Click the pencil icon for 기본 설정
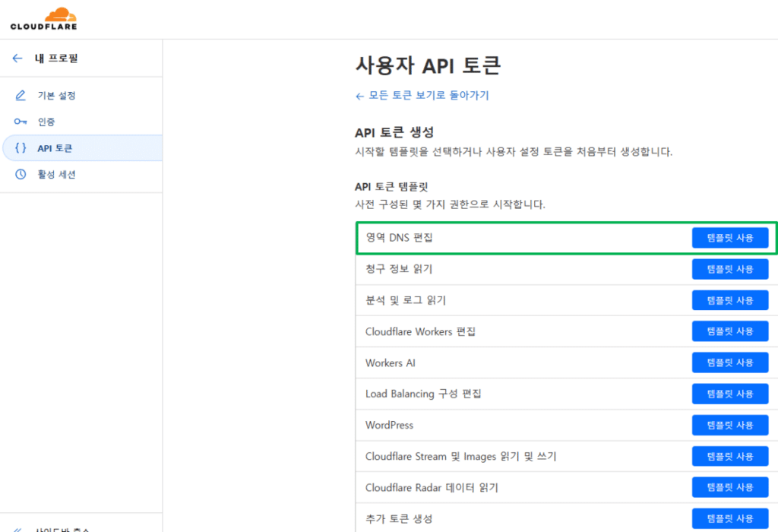The width and height of the screenshot is (778, 532). pos(21,95)
